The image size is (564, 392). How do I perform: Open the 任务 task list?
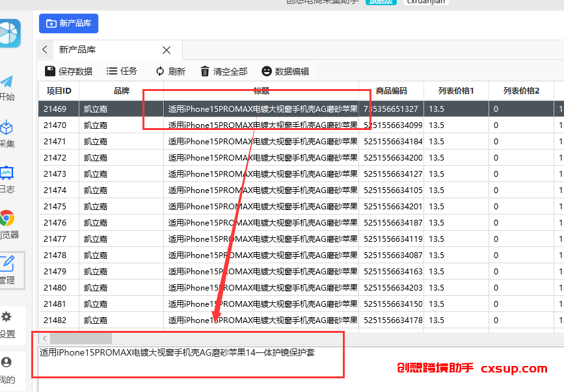click(x=122, y=71)
